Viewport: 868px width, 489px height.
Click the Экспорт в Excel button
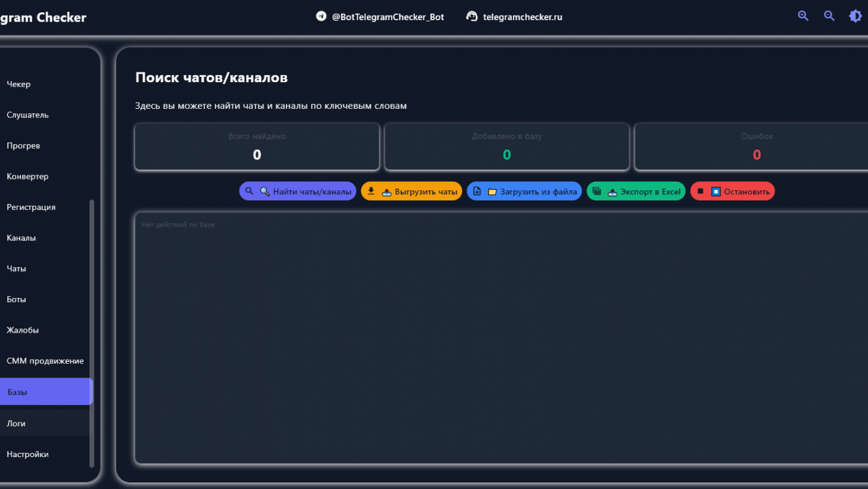[x=636, y=191]
